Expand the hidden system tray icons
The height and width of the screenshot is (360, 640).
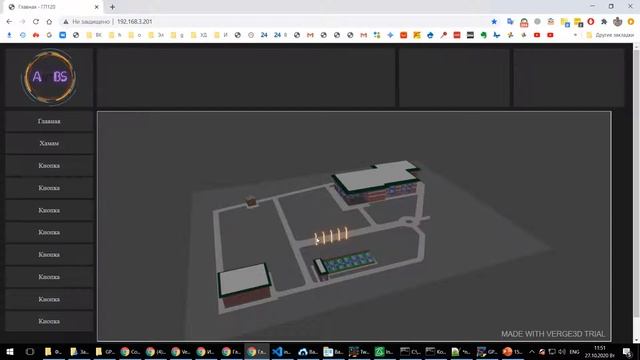[x=532, y=351]
